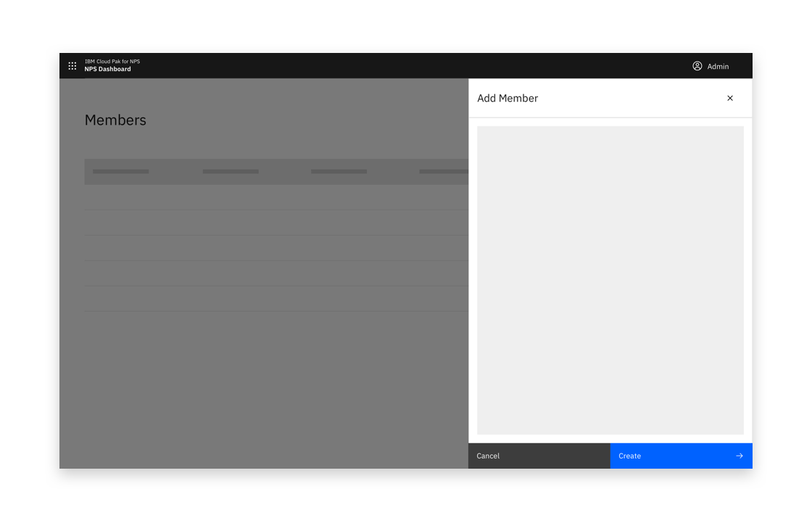Close the Add Member panel with the X
This screenshot has width=812, height=518.
point(730,98)
